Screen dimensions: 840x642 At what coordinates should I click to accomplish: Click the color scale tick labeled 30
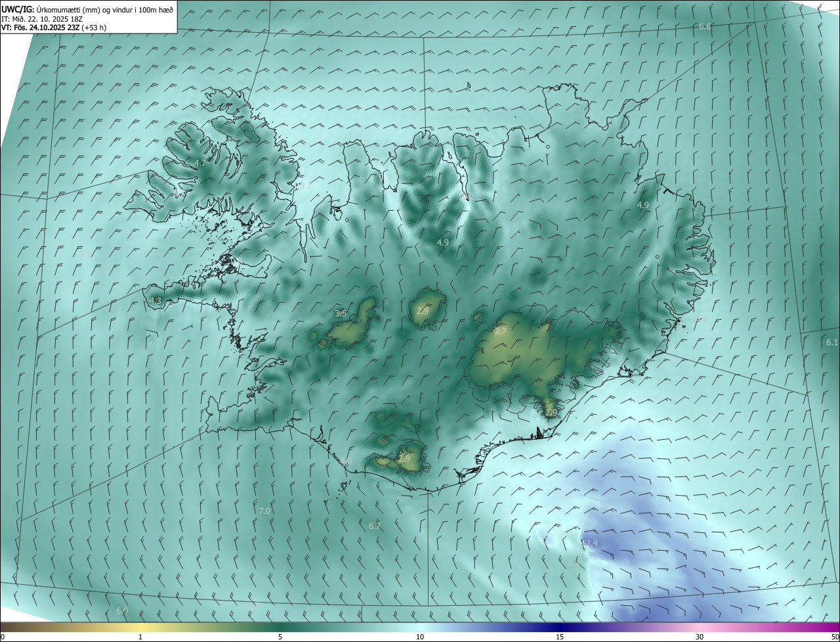pos(700,637)
